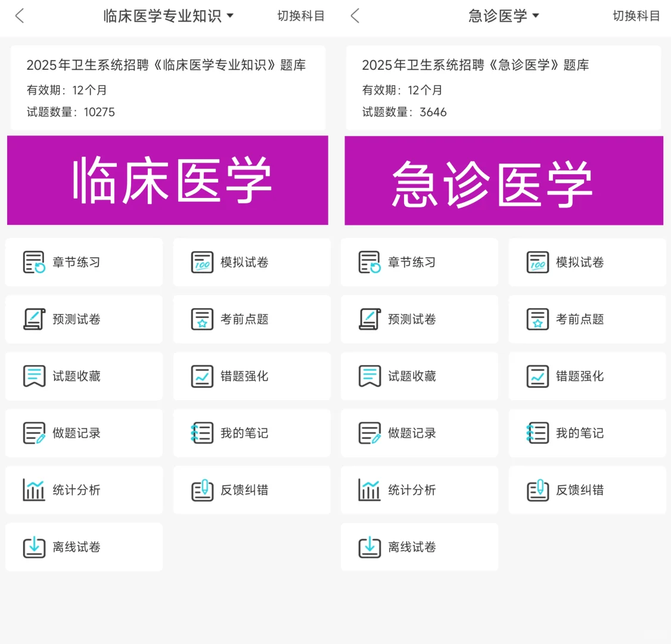Open 章节练习 icon in 临床医学 panel
Screen dimensions: 671x644
coord(34,262)
